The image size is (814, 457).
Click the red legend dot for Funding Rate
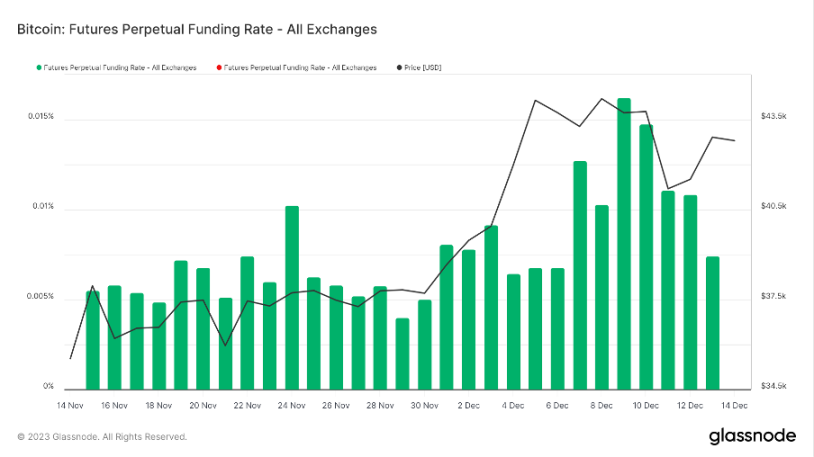click(220, 67)
